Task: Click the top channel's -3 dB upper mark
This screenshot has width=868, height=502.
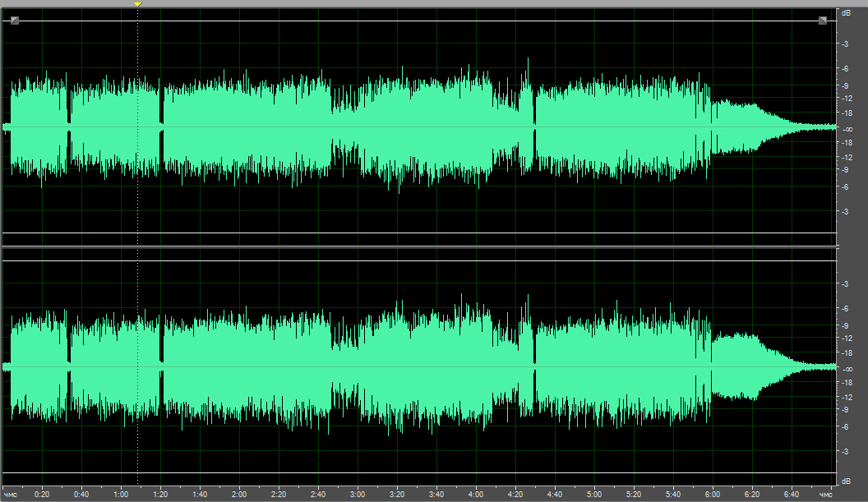Action: coord(845,44)
